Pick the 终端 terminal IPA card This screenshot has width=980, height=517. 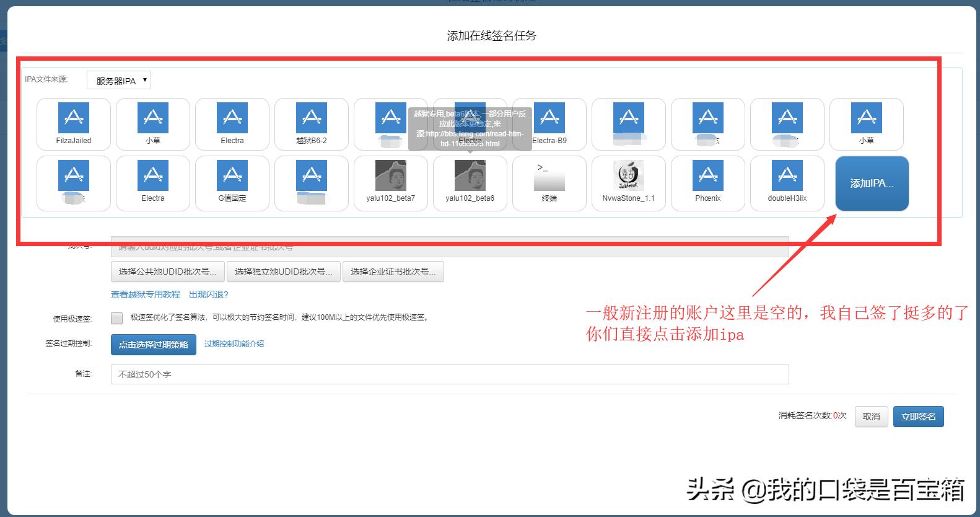[x=549, y=183]
